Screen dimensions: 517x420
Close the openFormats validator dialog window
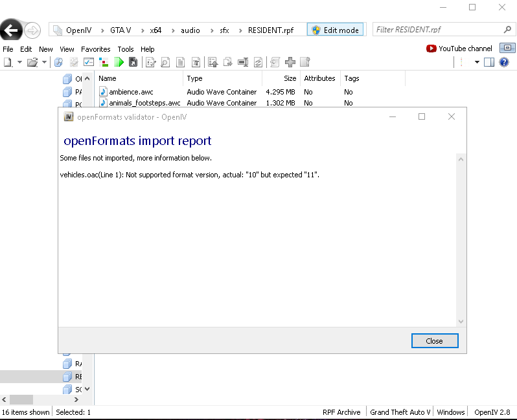tap(452, 116)
